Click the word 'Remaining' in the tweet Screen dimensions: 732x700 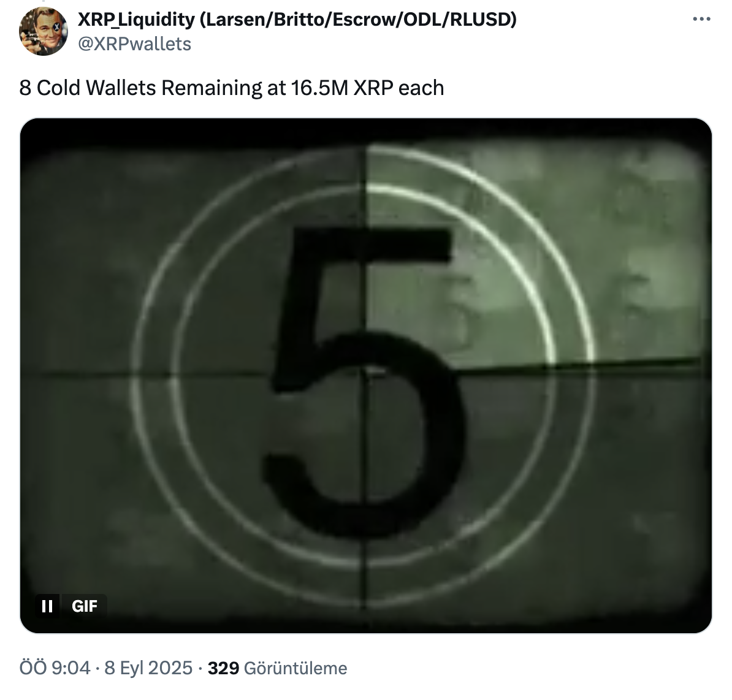[x=212, y=88]
